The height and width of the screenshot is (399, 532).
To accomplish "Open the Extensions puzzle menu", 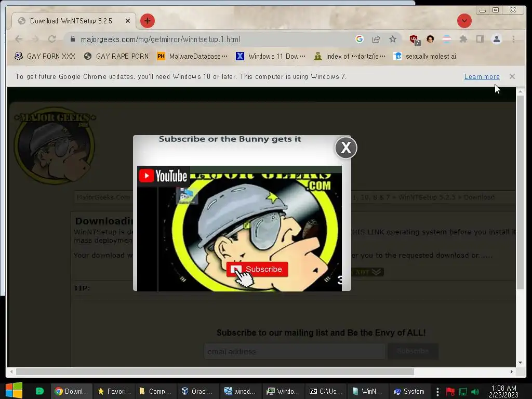I will (x=463, y=39).
